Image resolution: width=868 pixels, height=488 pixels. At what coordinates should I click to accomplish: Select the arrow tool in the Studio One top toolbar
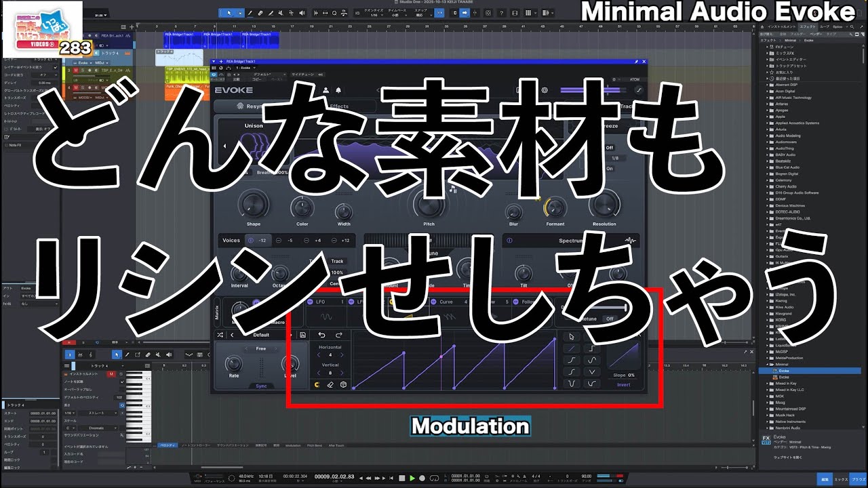point(229,13)
